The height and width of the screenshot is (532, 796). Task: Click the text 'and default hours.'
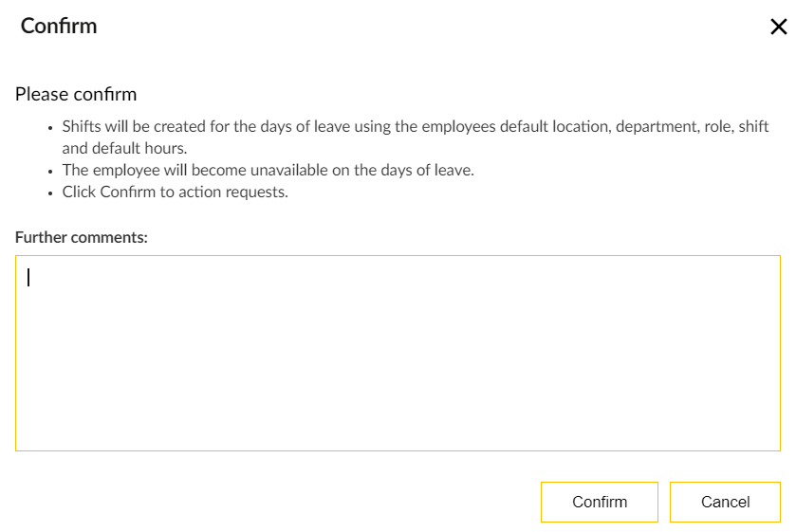(124, 148)
